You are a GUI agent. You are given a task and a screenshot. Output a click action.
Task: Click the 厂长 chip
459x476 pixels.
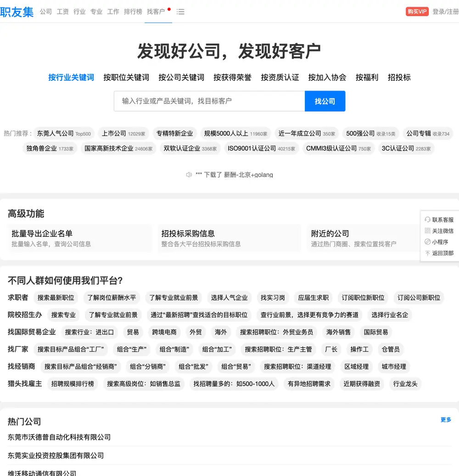coord(331,349)
